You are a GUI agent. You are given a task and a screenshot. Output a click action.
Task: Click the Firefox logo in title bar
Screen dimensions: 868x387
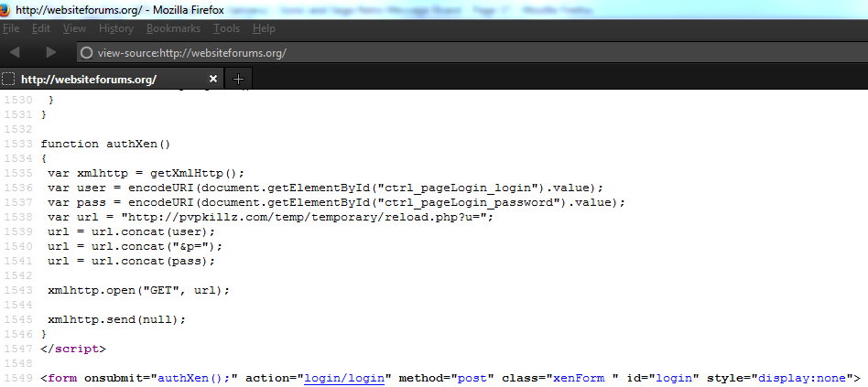(x=5, y=10)
